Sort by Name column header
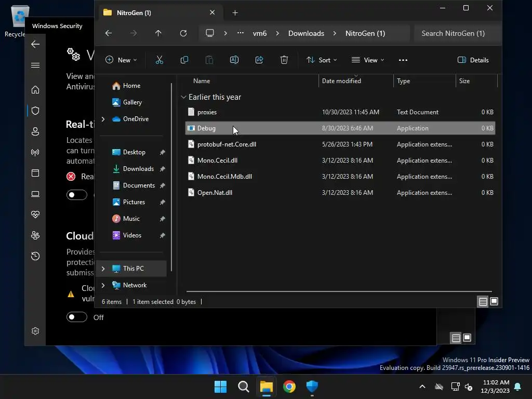Viewport: 532px width, 399px height. coord(202,81)
